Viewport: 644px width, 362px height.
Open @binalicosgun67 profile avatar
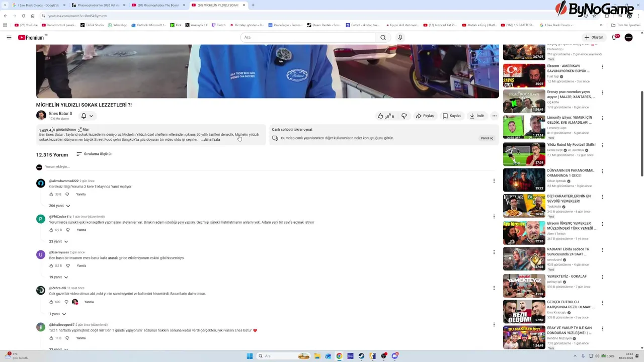pos(41,327)
